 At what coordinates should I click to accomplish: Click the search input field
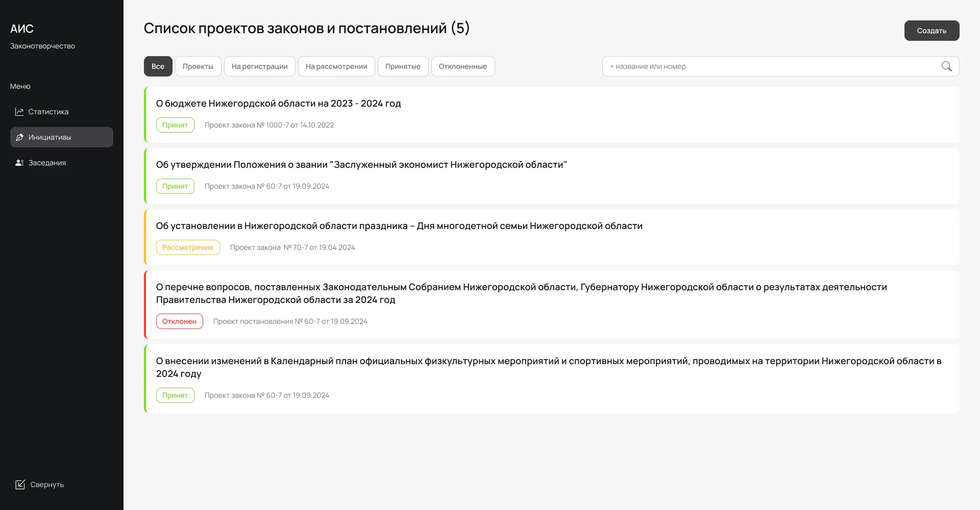point(740,66)
